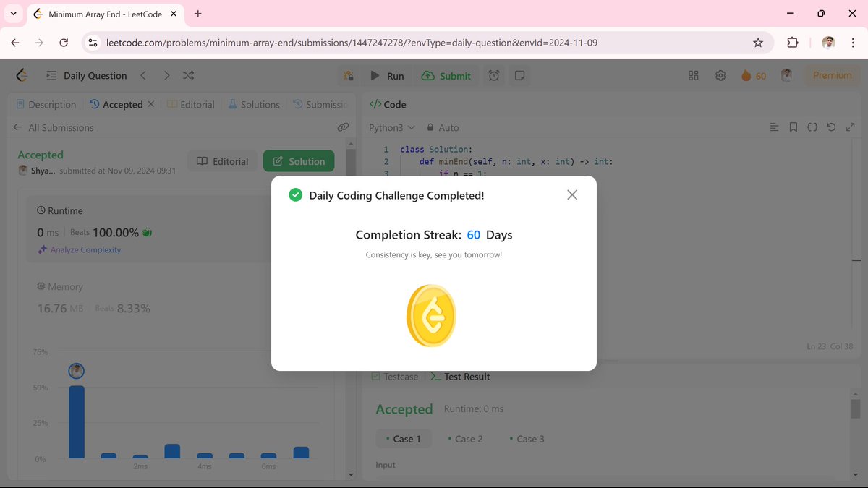Run the code
This screenshot has height=488, width=868.
387,75
